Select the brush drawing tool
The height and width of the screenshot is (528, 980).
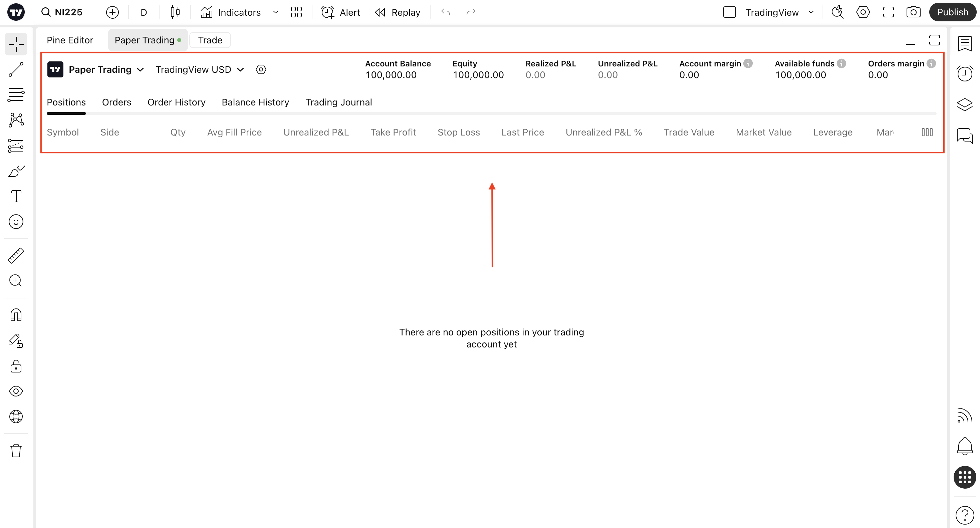pyautogui.click(x=16, y=171)
